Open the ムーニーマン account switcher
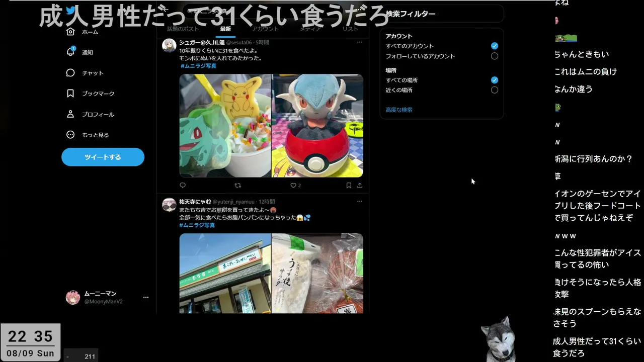The image size is (644, 362). pyautogui.click(x=107, y=297)
